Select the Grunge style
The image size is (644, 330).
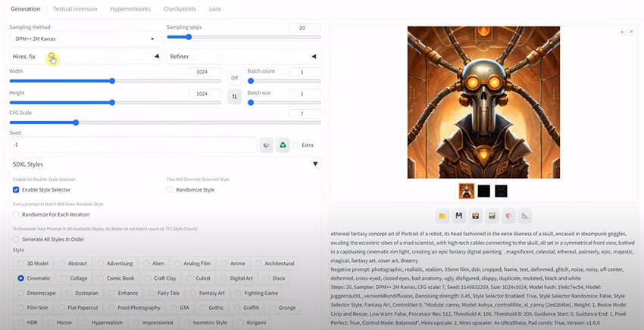[x=282, y=307]
